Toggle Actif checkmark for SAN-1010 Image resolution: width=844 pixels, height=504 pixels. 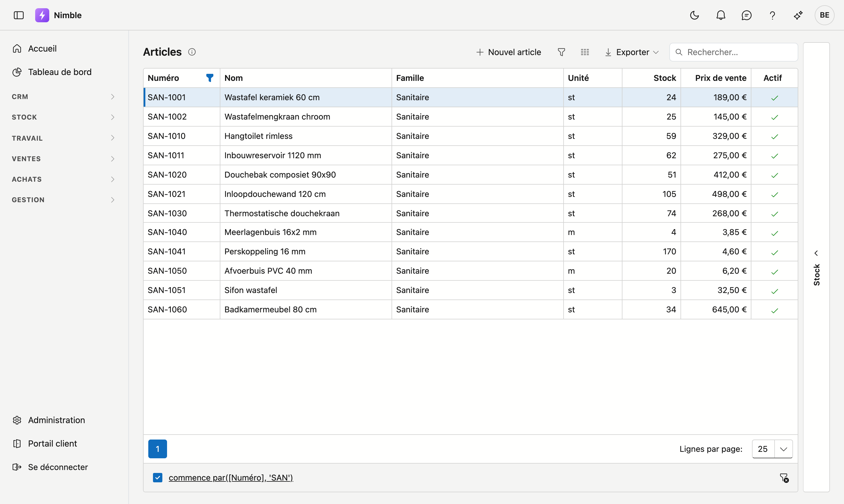coord(774,137)
